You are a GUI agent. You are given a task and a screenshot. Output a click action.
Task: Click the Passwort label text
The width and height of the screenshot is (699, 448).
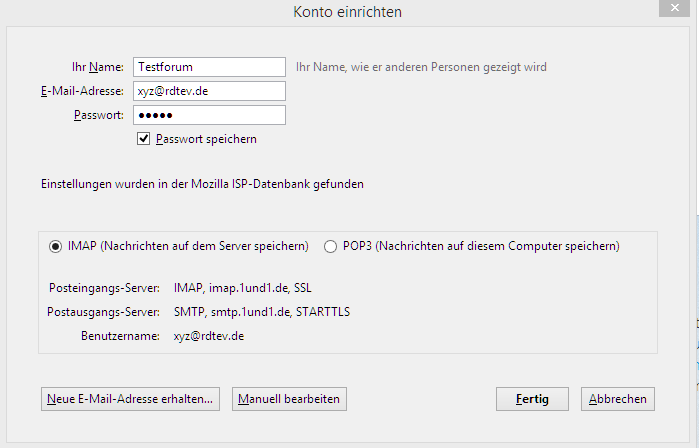(98, 115)
